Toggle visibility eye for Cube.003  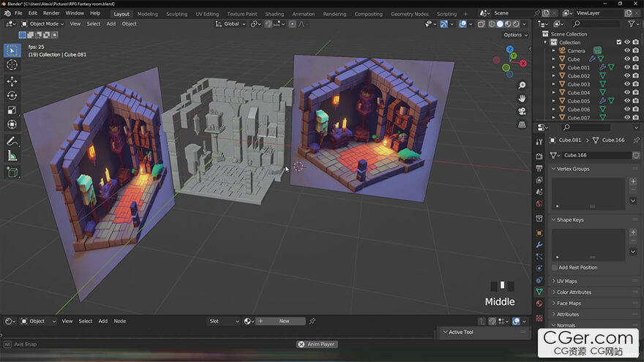[x=626, y=84]
